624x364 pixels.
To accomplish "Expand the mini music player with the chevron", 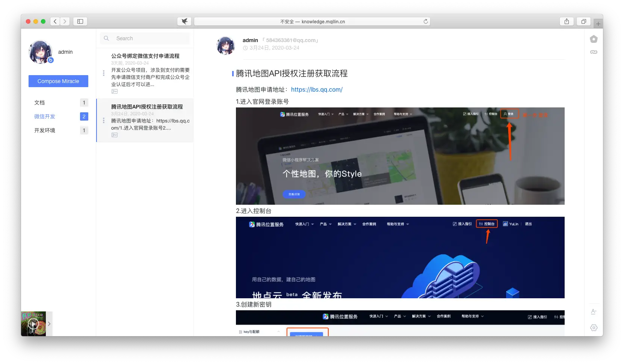I will [49, 323].
